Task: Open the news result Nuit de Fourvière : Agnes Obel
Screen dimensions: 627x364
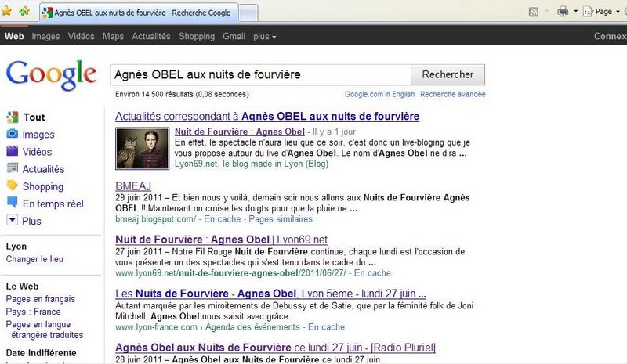Action: pyautogui.click(x=240, y=132)
